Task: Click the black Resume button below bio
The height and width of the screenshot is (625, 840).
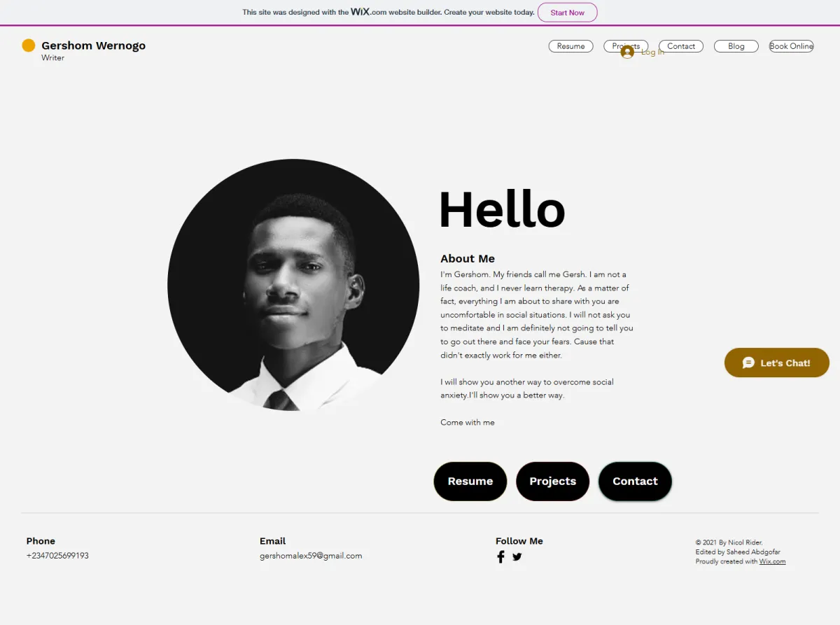Action: tap(470, 482)
